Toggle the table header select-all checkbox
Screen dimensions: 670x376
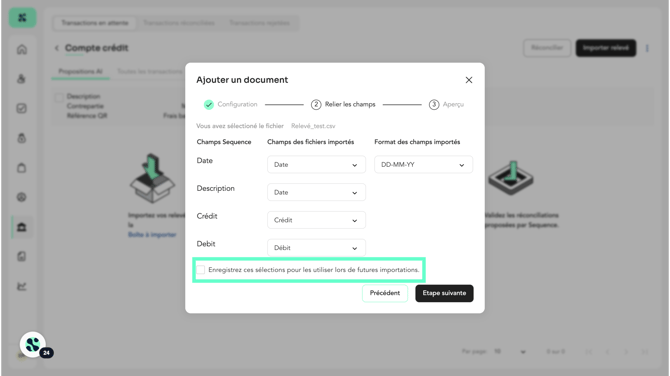pyautogui.click(x=59, y=97)
